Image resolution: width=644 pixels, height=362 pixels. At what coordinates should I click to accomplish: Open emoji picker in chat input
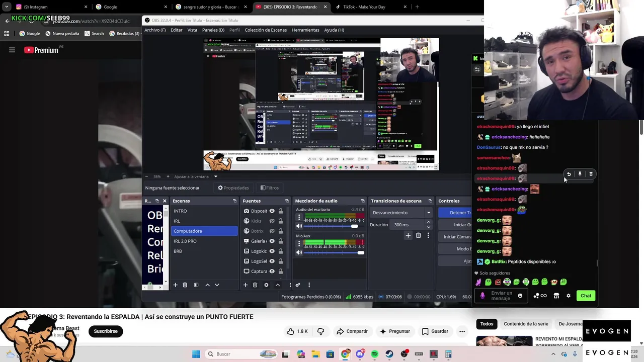tap(520, 296)
